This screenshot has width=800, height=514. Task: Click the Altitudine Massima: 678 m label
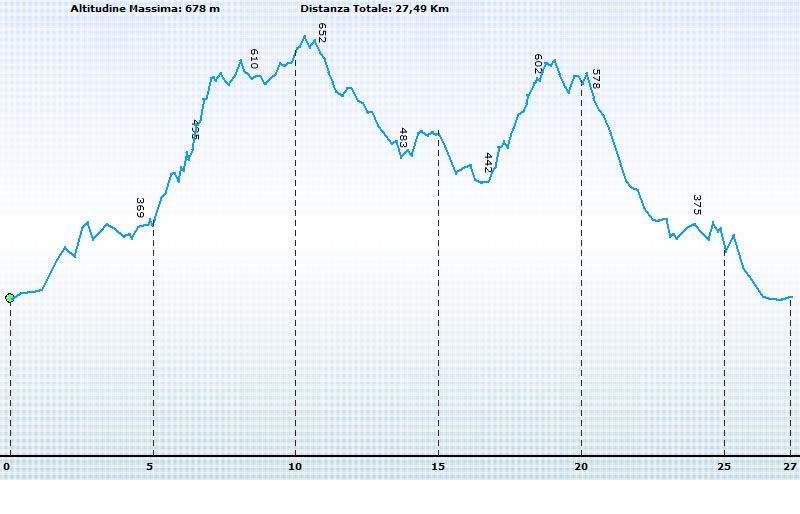click(145, 9)
